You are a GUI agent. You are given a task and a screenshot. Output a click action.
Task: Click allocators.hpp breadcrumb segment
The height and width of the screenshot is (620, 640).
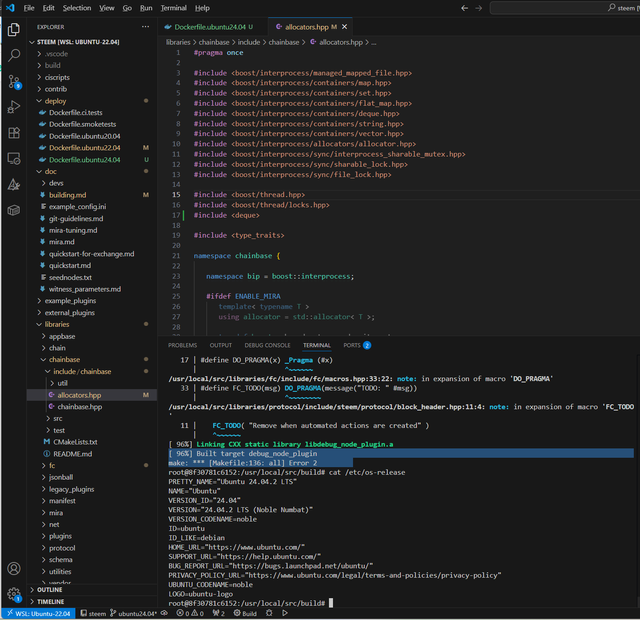pos(340,42)
